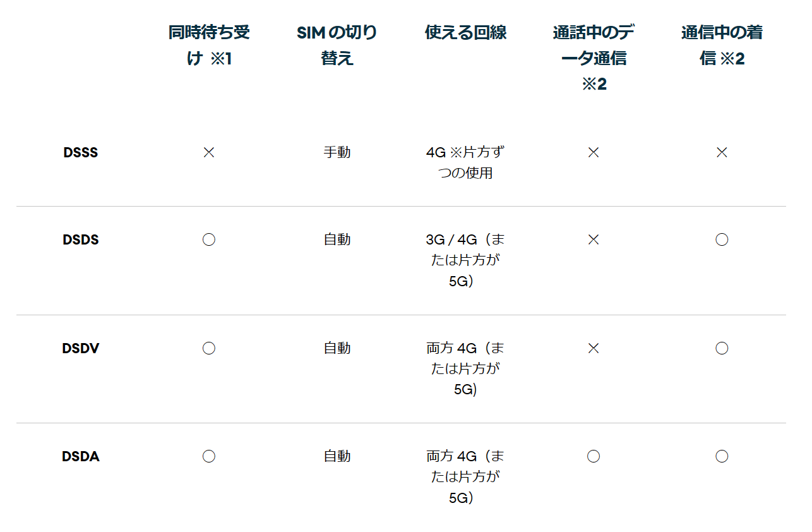Select the 3G / 4G cell for DSDS
The width and height of the screenshot is (812, 532).
465,260
